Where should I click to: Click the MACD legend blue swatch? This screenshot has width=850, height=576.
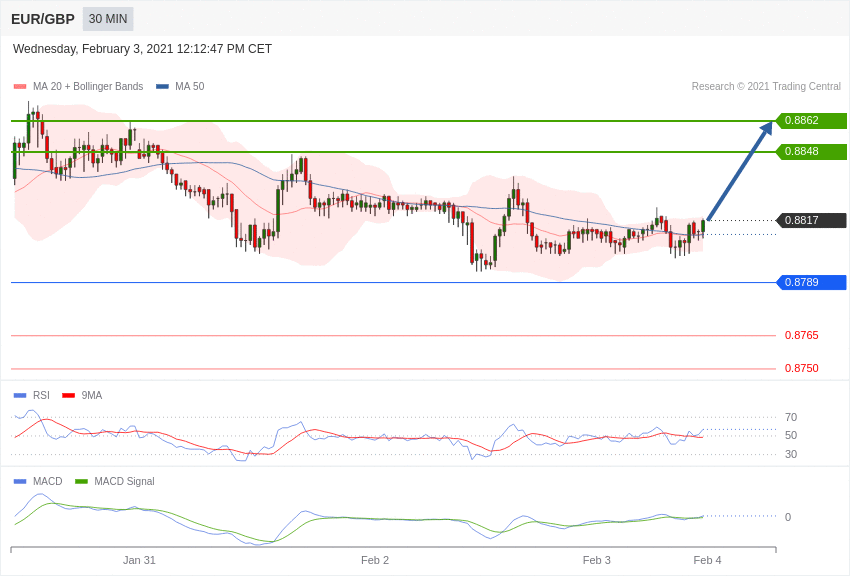pyautogui.click(x=20, y=481)
